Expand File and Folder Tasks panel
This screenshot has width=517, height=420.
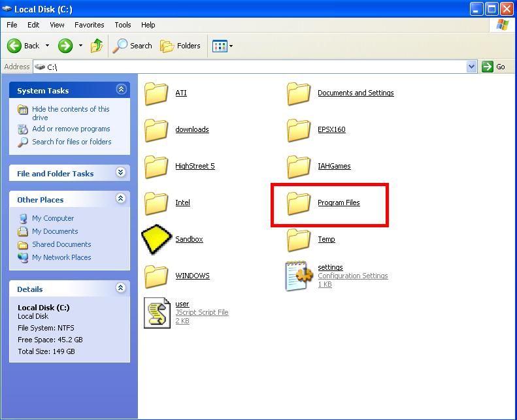click(x=121, y=172)
